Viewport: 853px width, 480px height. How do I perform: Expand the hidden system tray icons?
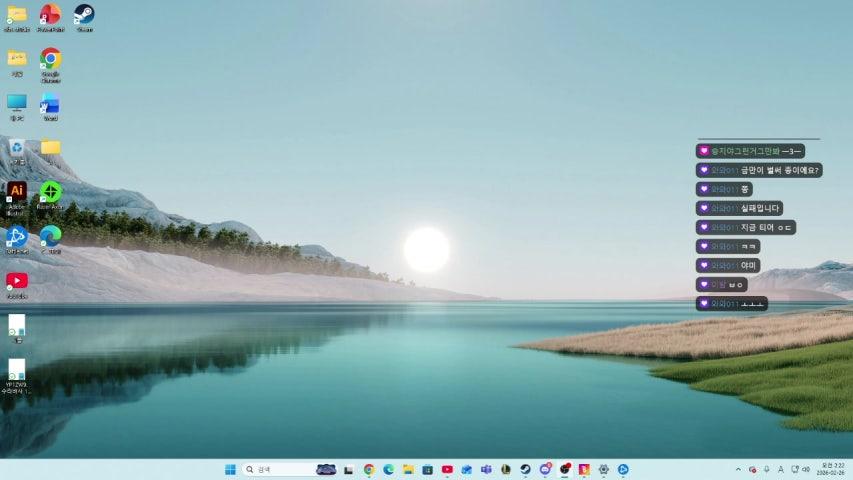coord(738,469)
